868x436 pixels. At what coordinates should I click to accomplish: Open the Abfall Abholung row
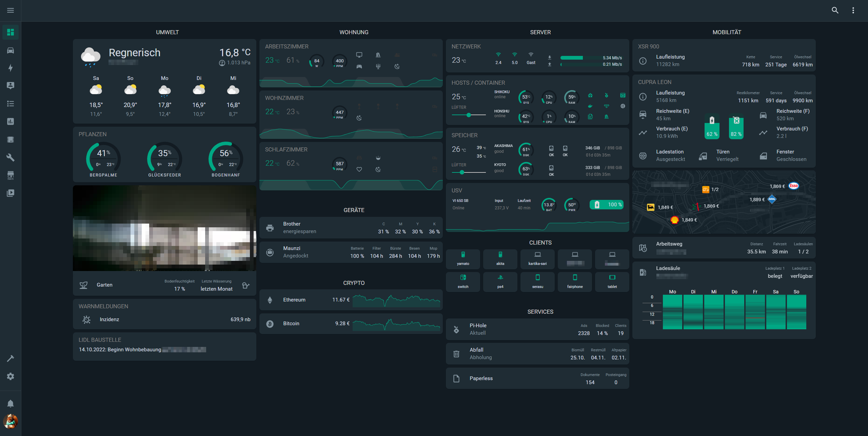coord(537,354)
